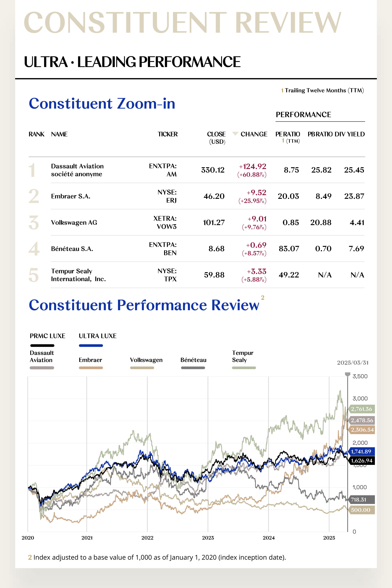This screenshot has width=392, height=588.
Task: Select the Bénéteau gray legend swatch
Action: pos(193,368)
